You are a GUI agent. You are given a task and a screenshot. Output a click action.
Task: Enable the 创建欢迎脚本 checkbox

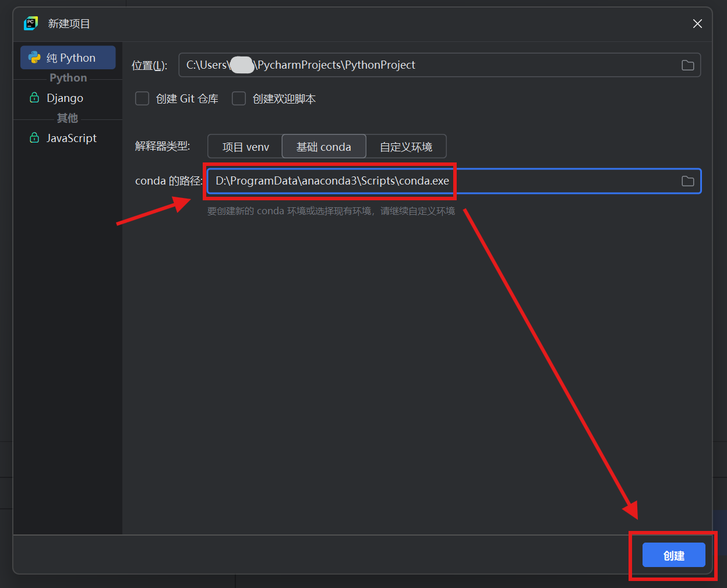click(239, 98)
